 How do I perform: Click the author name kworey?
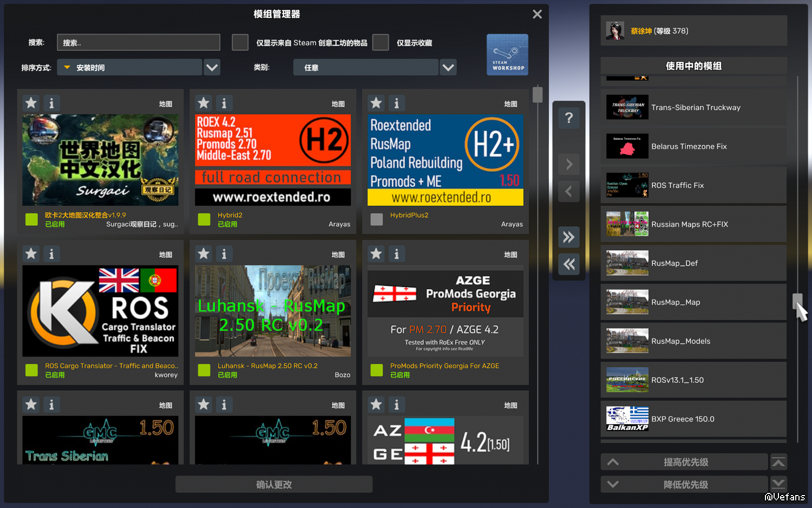[x=166, y=375]
